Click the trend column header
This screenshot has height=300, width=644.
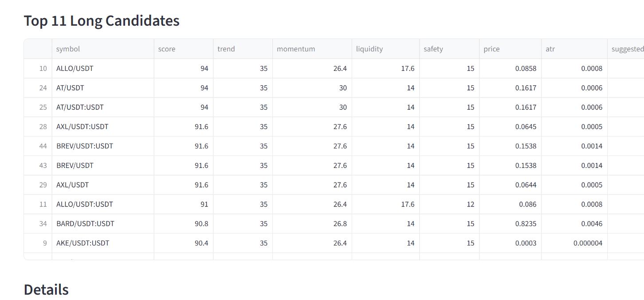tap(243, 49)
